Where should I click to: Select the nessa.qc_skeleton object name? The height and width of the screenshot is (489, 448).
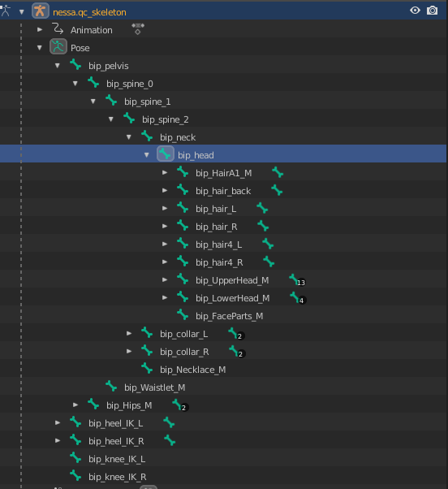click(89, 12)
